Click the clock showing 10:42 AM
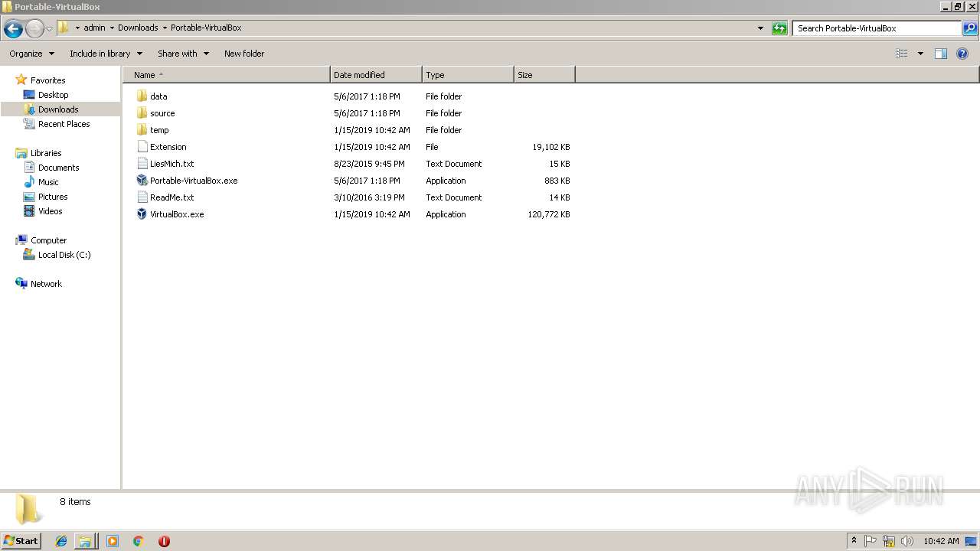This screenshot has width=980, height=551. pyautogui.click(x=941, y=541)
